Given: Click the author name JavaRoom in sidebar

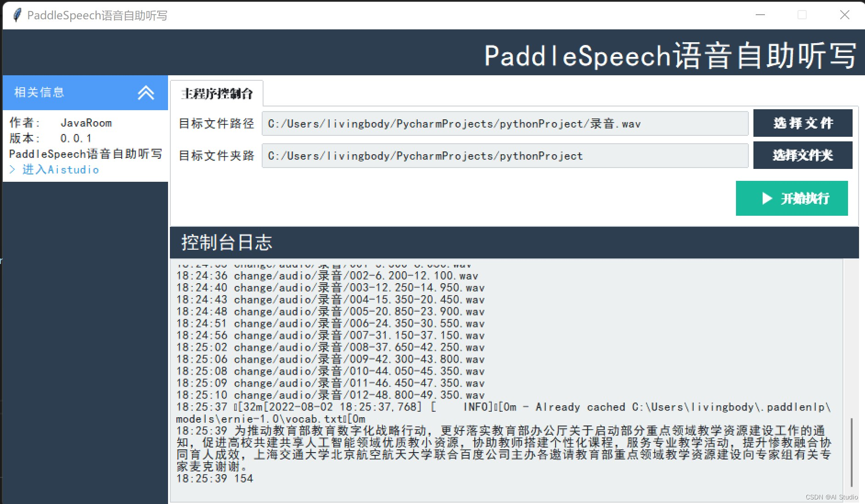Looking at the screenshot, I should point(86,123).
